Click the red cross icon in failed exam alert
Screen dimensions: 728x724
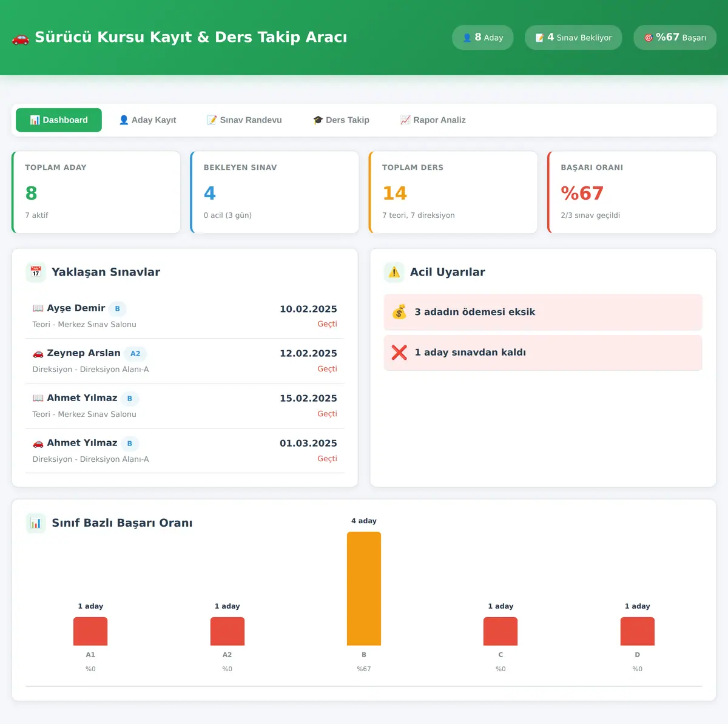[x=399, y=353]
